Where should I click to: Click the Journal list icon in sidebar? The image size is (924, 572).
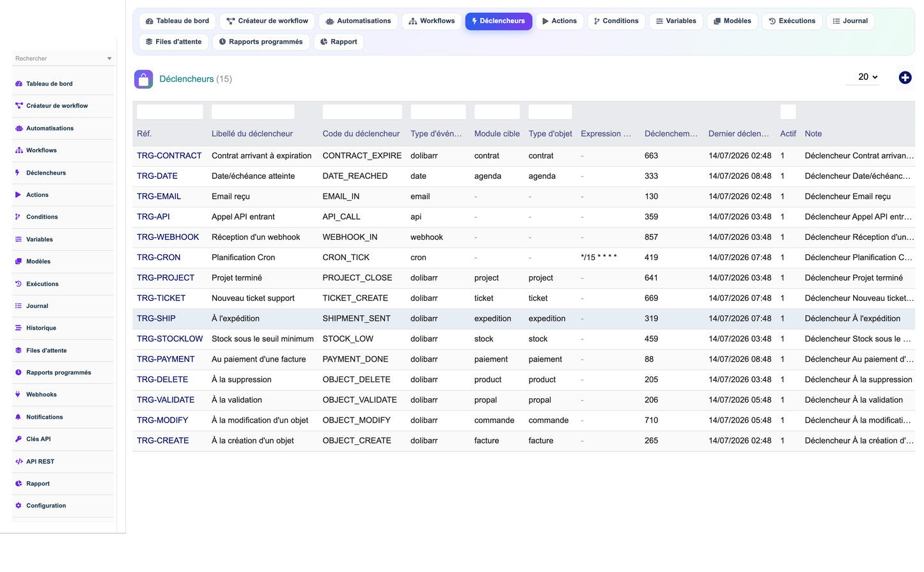[x=18, y=306]
